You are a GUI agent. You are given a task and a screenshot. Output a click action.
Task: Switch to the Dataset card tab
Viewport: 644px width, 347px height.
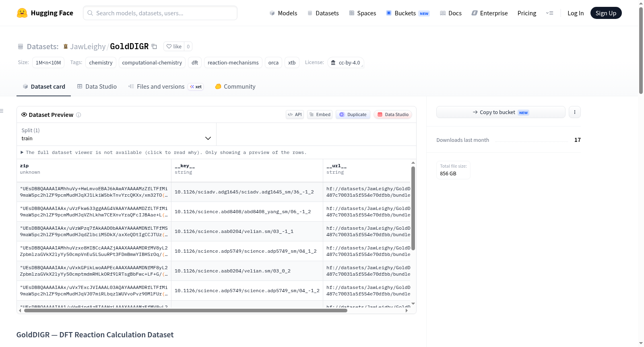(x=44, y=87)
